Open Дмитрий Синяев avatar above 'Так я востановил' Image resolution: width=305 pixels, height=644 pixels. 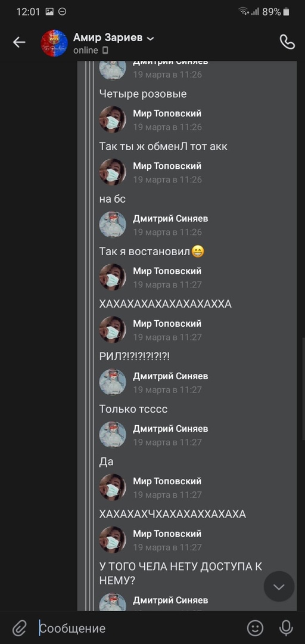[x=113, y=225]
